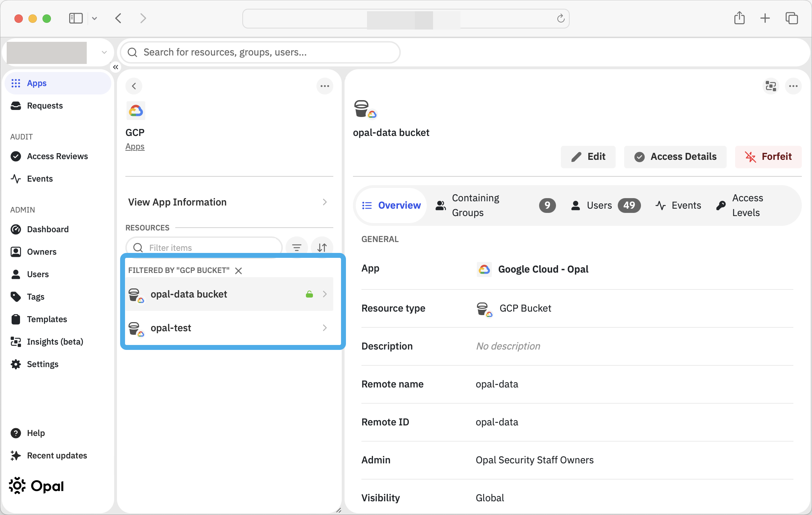Switch to the Containing Groups tab

(x=496, y=206)
